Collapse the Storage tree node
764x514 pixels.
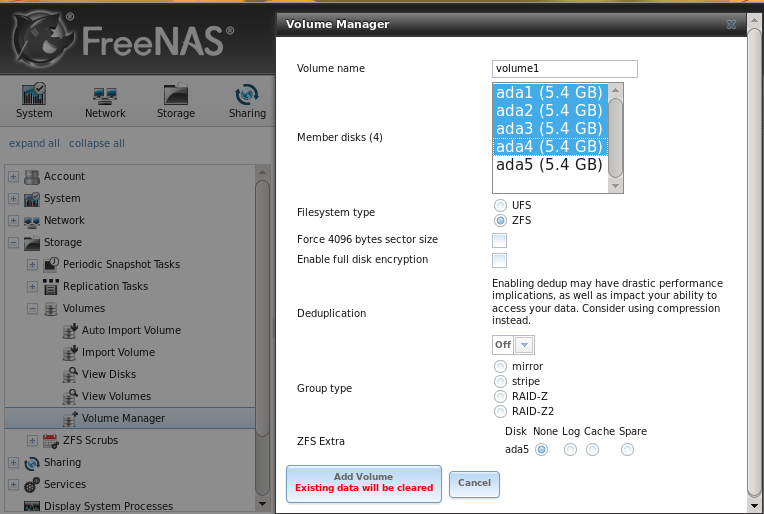(x=13, y=243)
